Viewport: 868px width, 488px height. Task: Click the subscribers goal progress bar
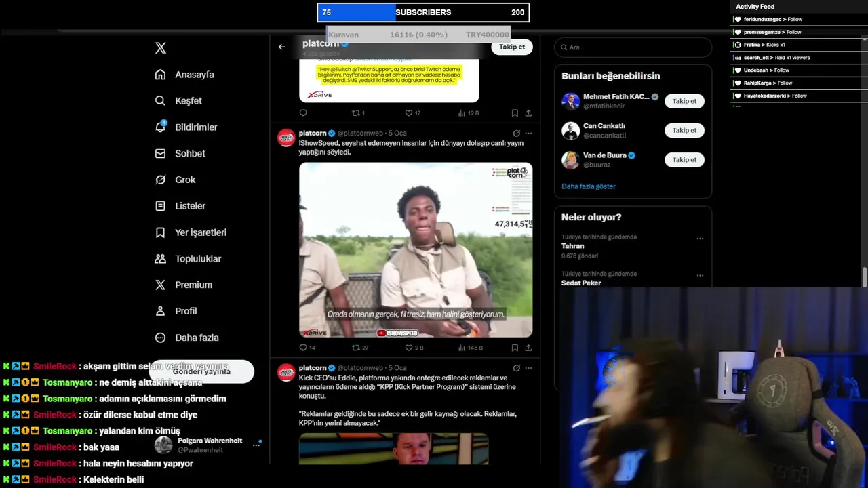tap(423, 12)
